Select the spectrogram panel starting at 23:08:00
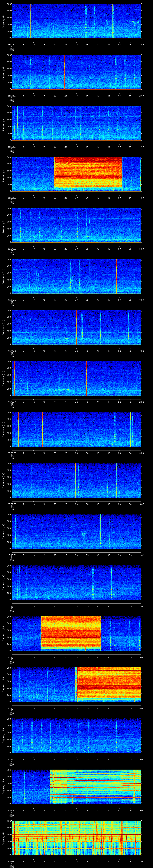Viewport: 153px width, 868px height. pos(76,429)
